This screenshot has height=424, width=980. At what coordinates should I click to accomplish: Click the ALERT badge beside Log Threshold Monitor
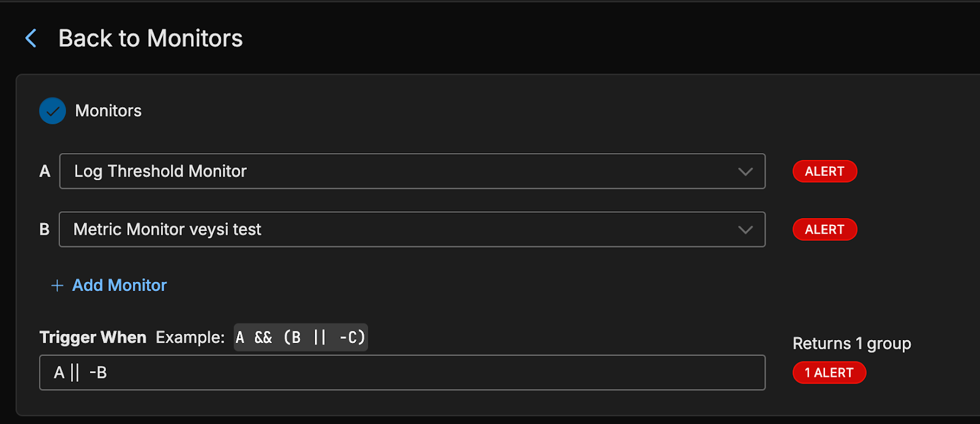(x=824, y=172)
